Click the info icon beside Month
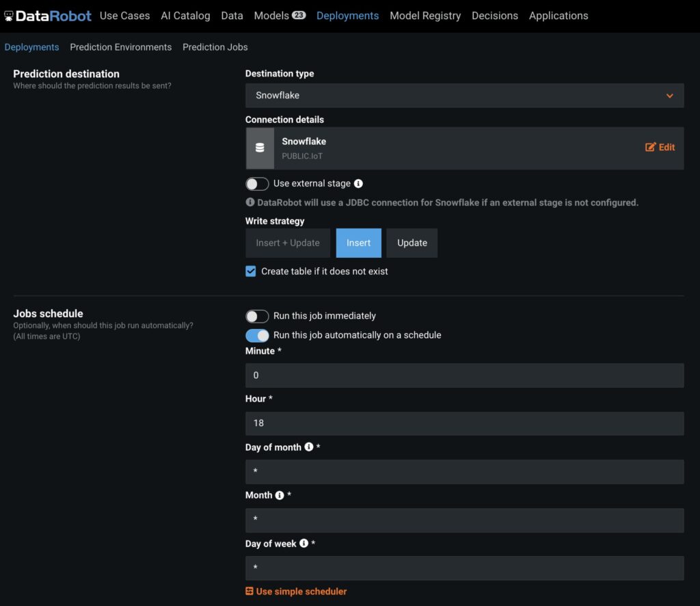This screenshot has width=700, height=606. (280, 495)
